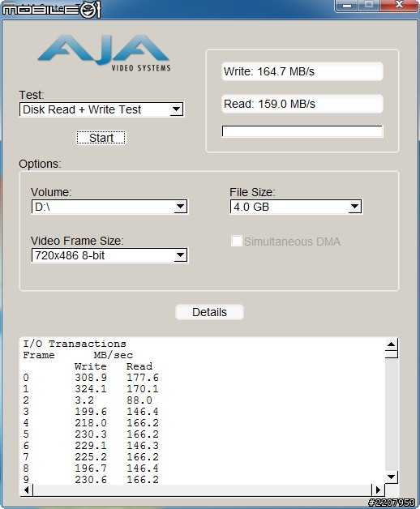Select frame 5 row with write 230.3
This screenshot has height=509, width=420.
[x=91, y=434]
